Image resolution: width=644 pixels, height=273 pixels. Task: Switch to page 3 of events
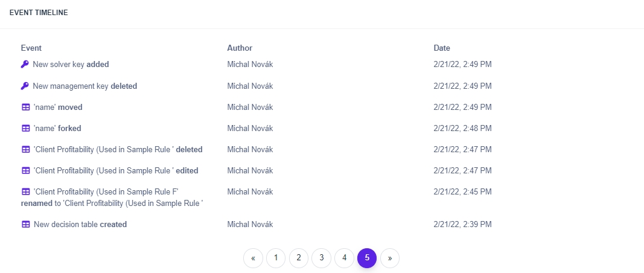(x=321, y=258)
